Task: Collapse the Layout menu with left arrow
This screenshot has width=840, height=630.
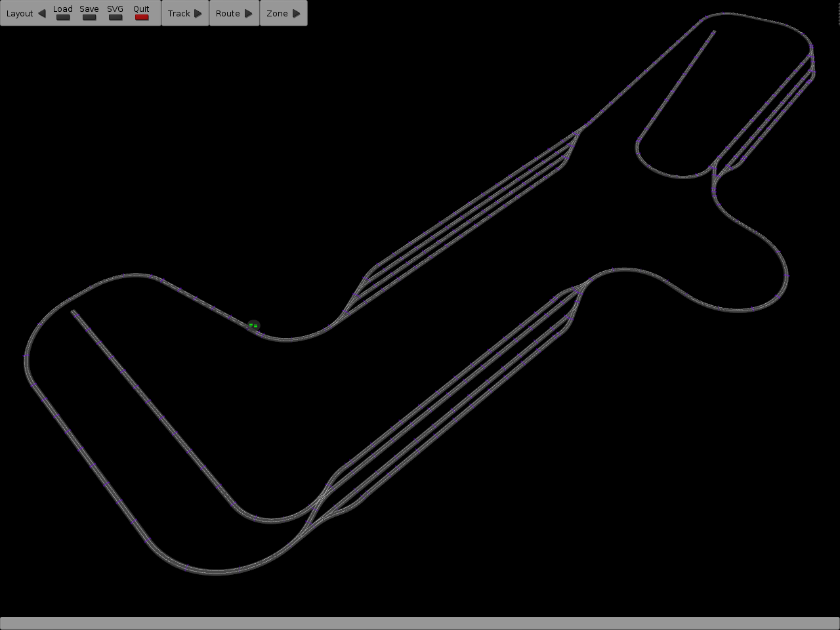Action: click(41, 13)
